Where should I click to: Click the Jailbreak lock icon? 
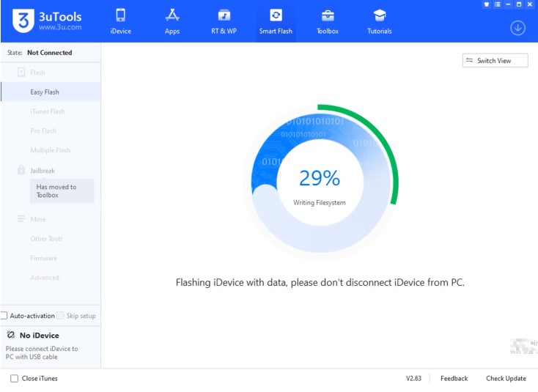pos(21,170)
